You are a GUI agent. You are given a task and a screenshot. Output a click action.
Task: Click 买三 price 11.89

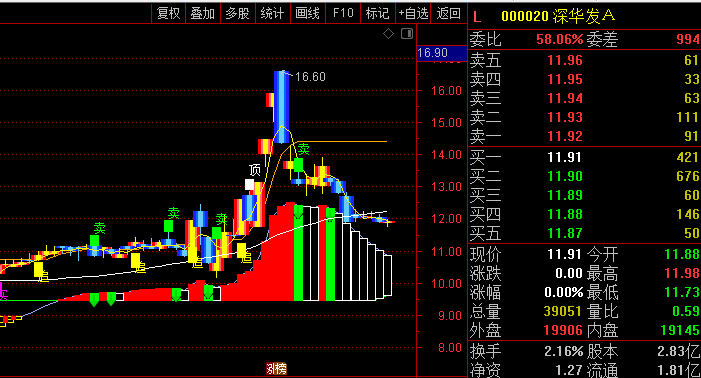pos(565,195)
